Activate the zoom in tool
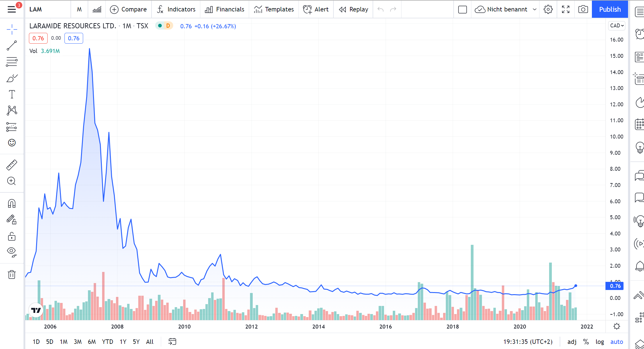The width and height of the screenshot is (644, 349). [x=12, y=181]
